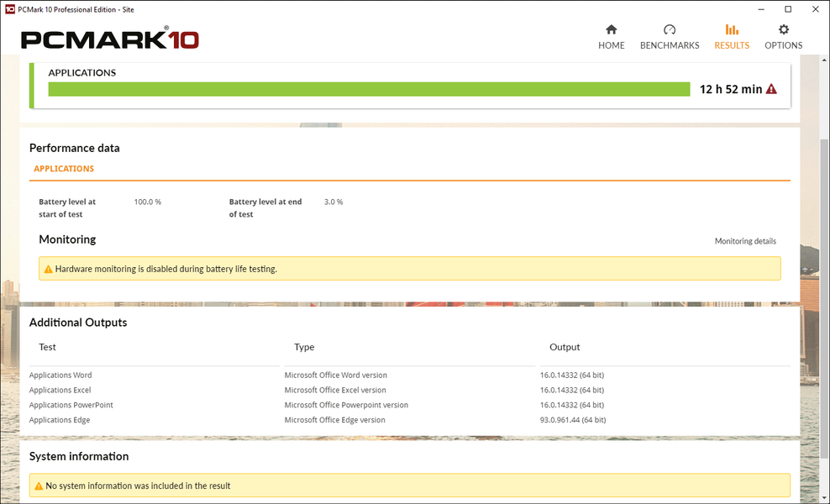
Task: Minimize the PCMark 10 window
Action: pos(761,9)
